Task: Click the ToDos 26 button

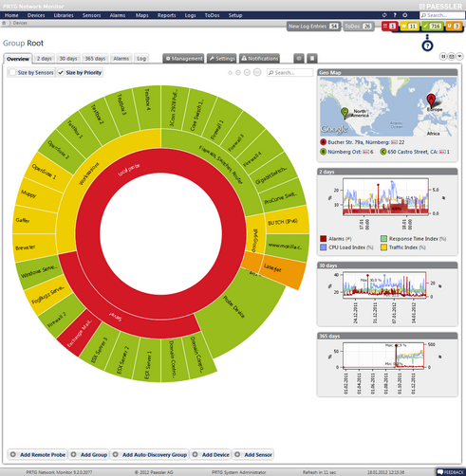Action: coord(359,27)
